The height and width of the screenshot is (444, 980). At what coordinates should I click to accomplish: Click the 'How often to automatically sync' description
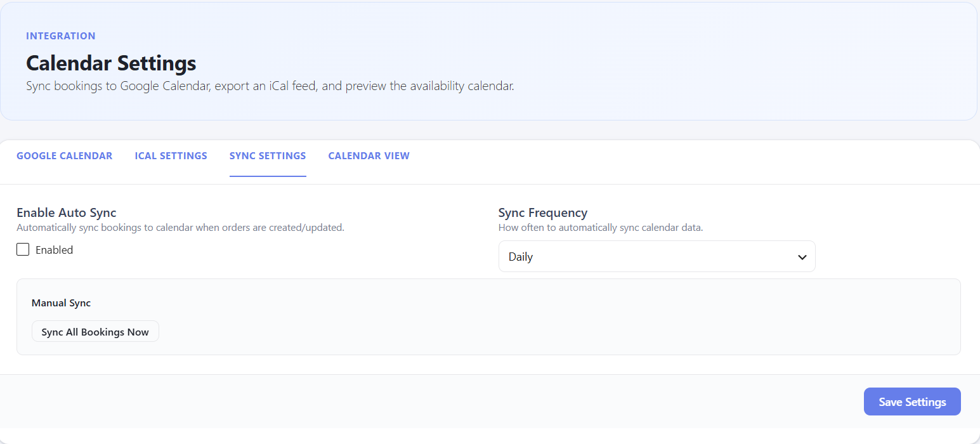click(601, 228)
